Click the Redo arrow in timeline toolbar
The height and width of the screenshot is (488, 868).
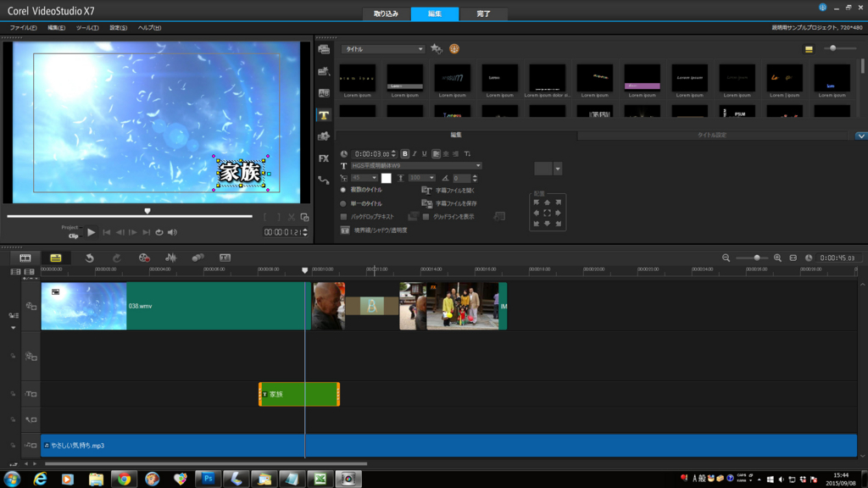coord(116,258)
